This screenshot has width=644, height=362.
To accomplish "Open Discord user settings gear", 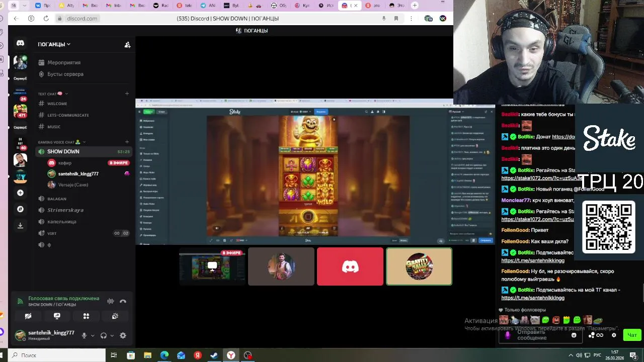I will point(123,335).
